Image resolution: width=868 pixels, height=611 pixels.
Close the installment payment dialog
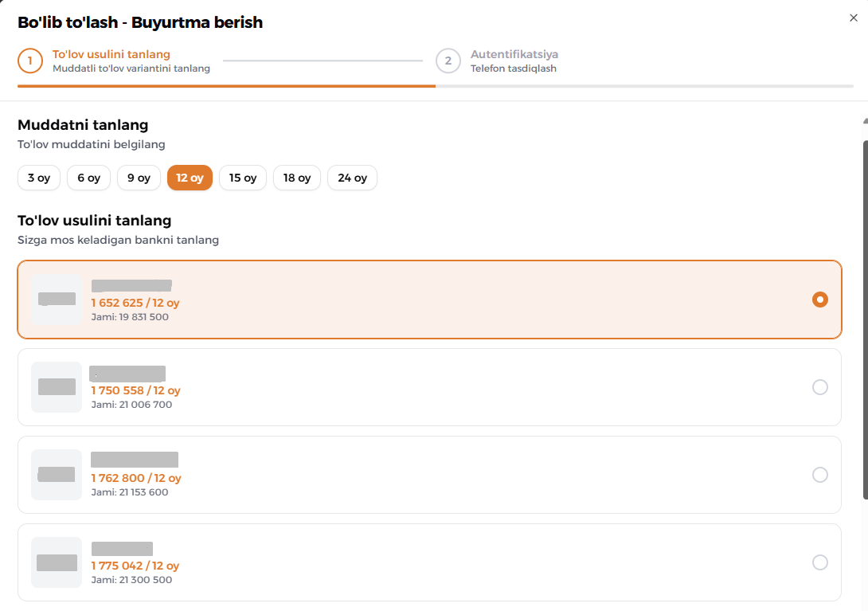tap(854, 18)
